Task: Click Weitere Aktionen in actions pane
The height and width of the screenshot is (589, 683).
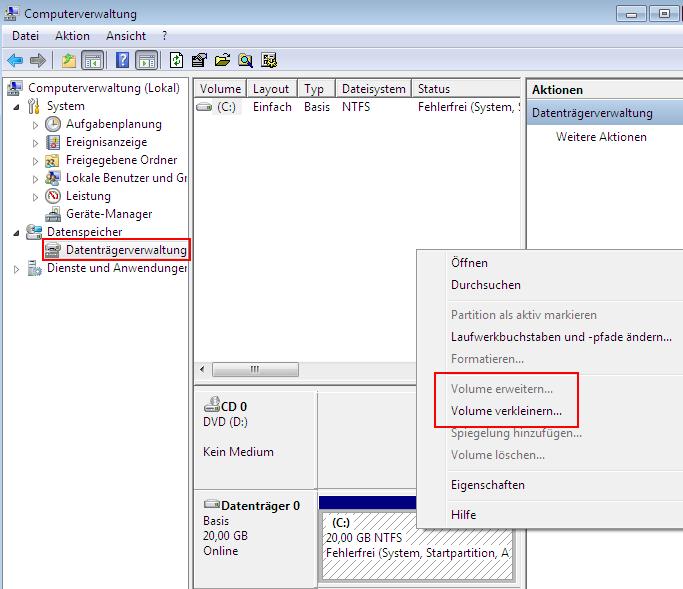Action: (601, 137)
